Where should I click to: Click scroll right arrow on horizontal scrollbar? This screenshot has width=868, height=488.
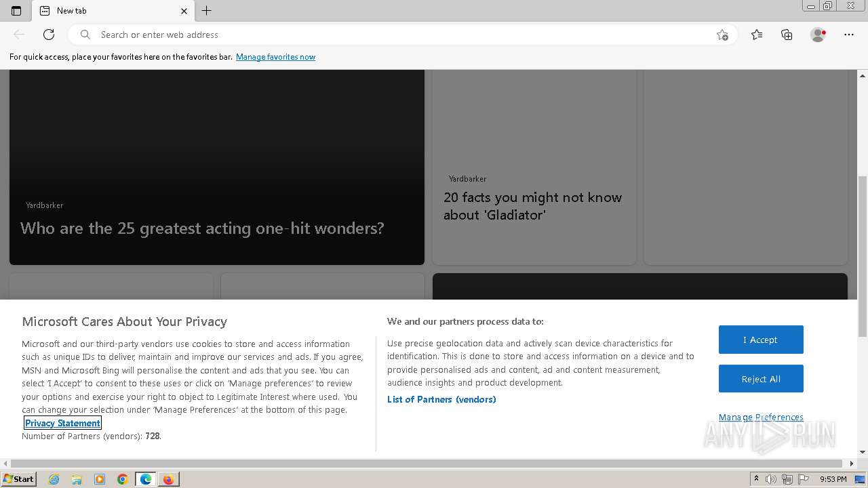point(852,464)
